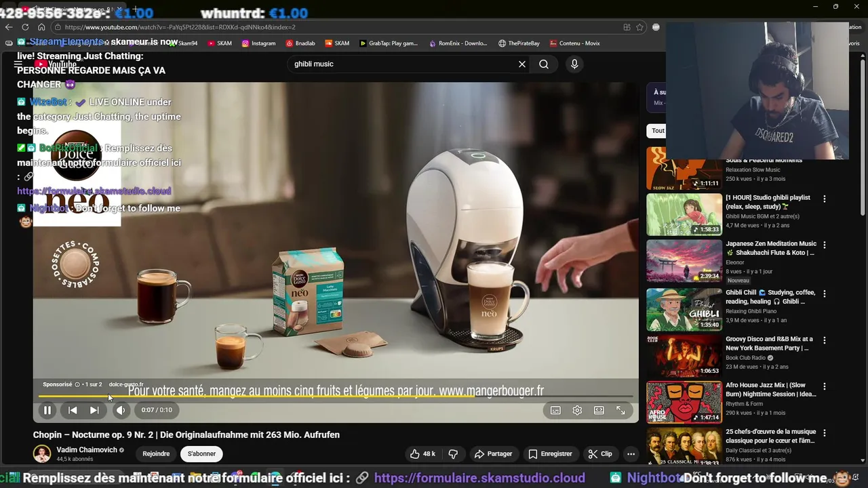Click the YouTube URL address bar
The height and width of the screenshot is (488, 868).
(x=336, y=27)
